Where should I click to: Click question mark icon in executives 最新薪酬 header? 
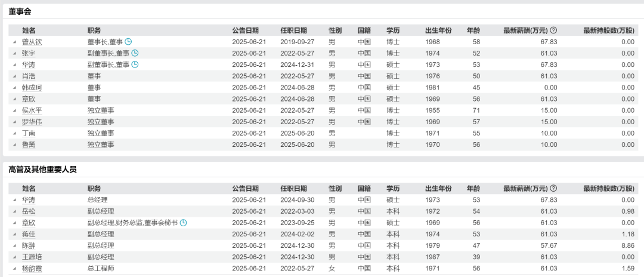click(553, 188)
